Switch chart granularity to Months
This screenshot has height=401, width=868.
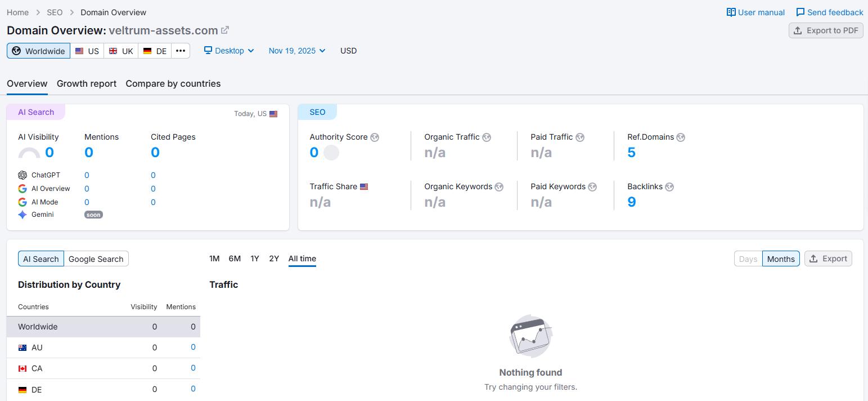click(x=781, y=259)
